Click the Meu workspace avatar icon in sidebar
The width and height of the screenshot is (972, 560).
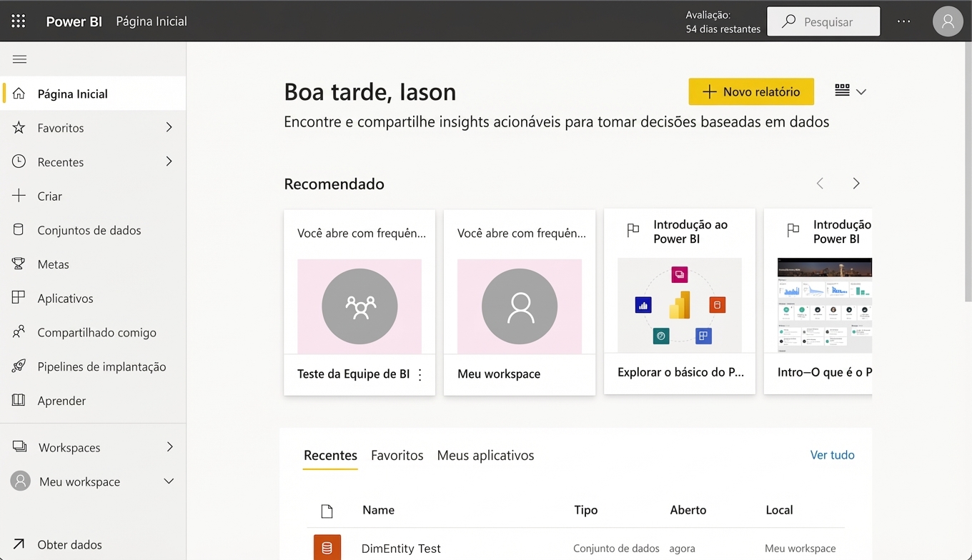21,481
